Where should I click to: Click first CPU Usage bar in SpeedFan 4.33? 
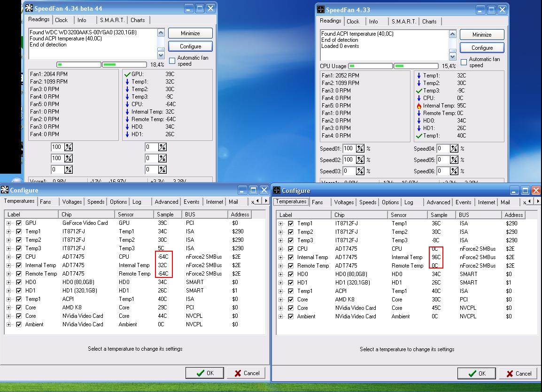(x=371, y=66)
